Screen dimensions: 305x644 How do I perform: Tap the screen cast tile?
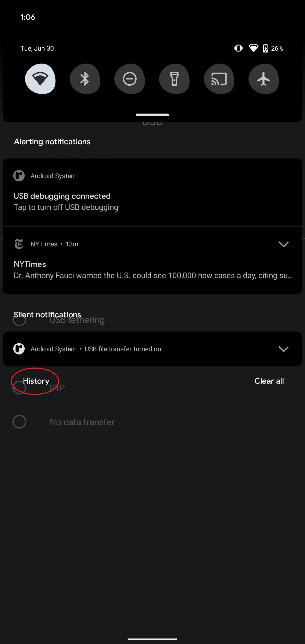219,79
